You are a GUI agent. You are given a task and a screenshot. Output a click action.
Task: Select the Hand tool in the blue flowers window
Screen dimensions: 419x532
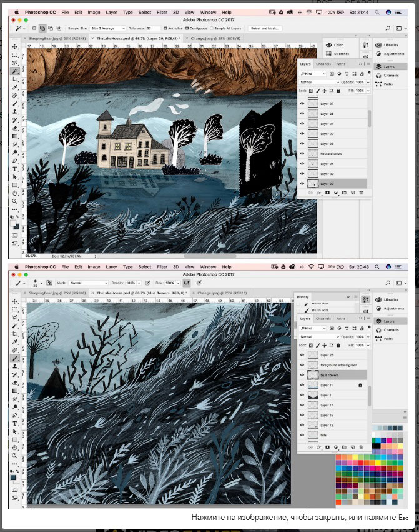(x=15, y=448)
